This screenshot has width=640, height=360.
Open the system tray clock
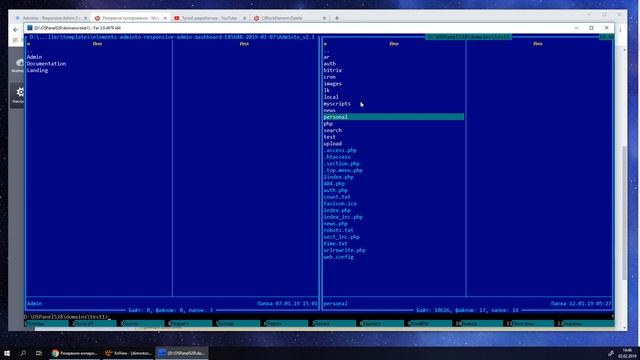(627, 353)
